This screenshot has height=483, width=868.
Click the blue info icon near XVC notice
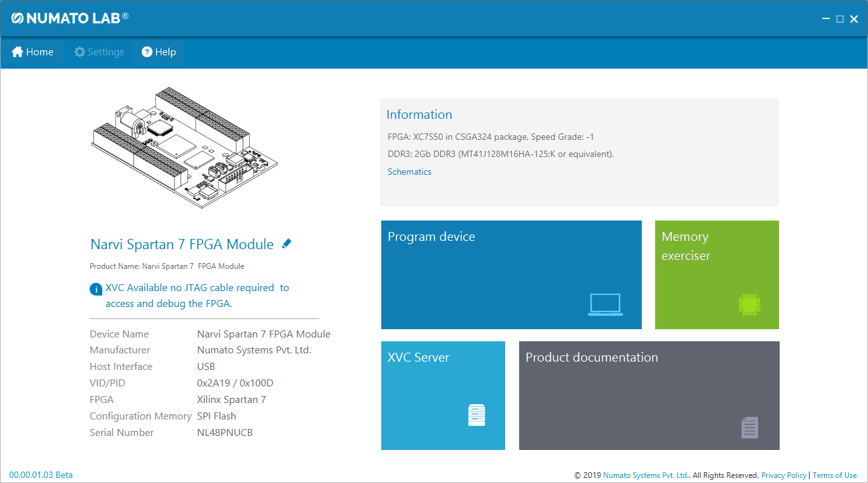[x=96, y=289]
